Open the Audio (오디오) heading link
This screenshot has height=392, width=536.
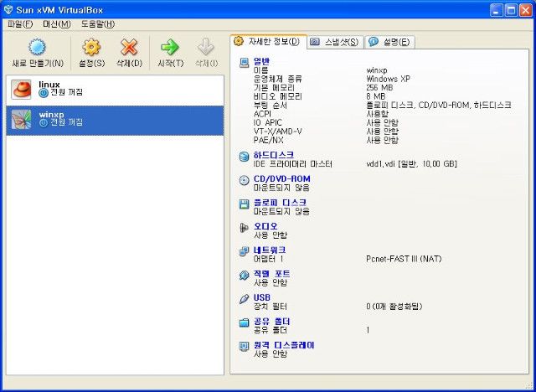(x=265, y=226)
